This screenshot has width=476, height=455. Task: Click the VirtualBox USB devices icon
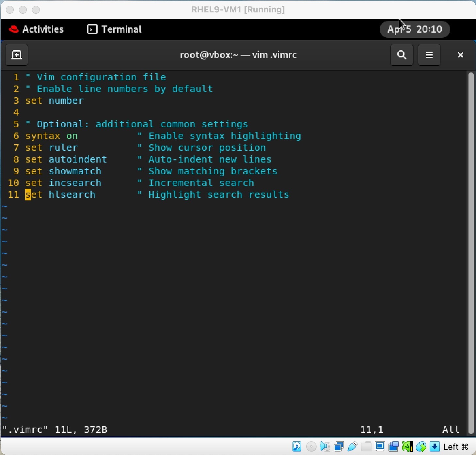pos(353,446)
